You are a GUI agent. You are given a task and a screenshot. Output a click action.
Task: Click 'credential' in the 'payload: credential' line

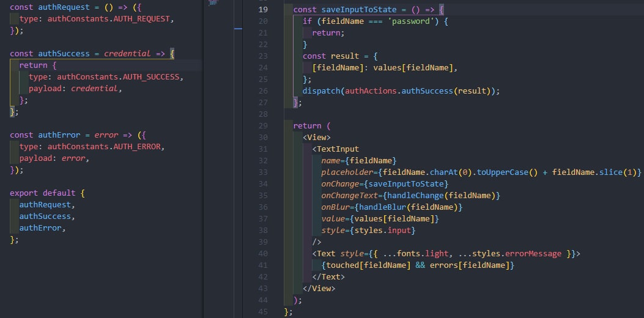click(x=94, y=88)
